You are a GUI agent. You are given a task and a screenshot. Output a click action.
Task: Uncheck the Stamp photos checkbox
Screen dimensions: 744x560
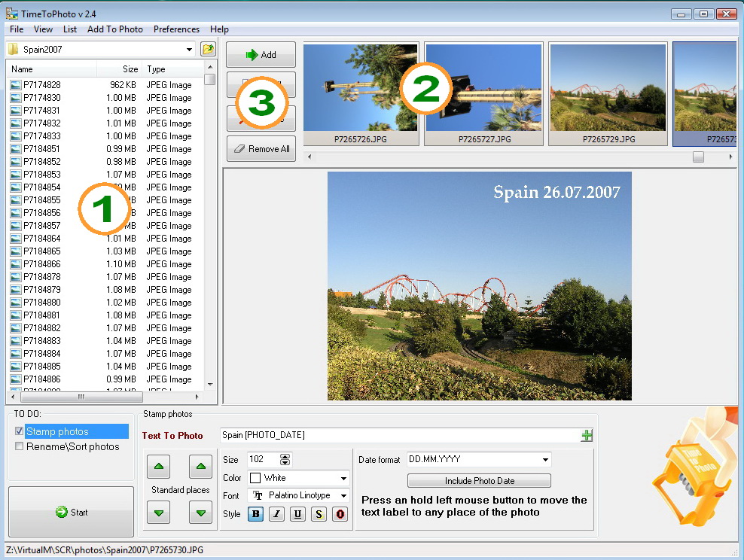(19, 431)
